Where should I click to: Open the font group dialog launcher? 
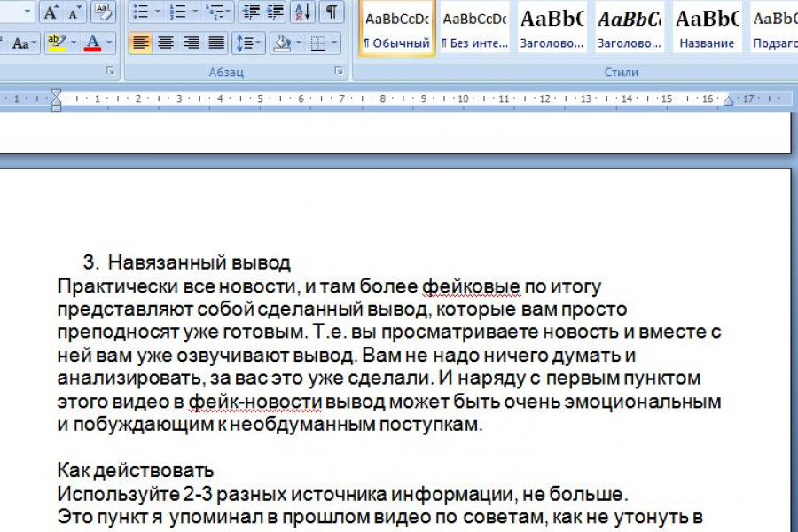[111, 72]
